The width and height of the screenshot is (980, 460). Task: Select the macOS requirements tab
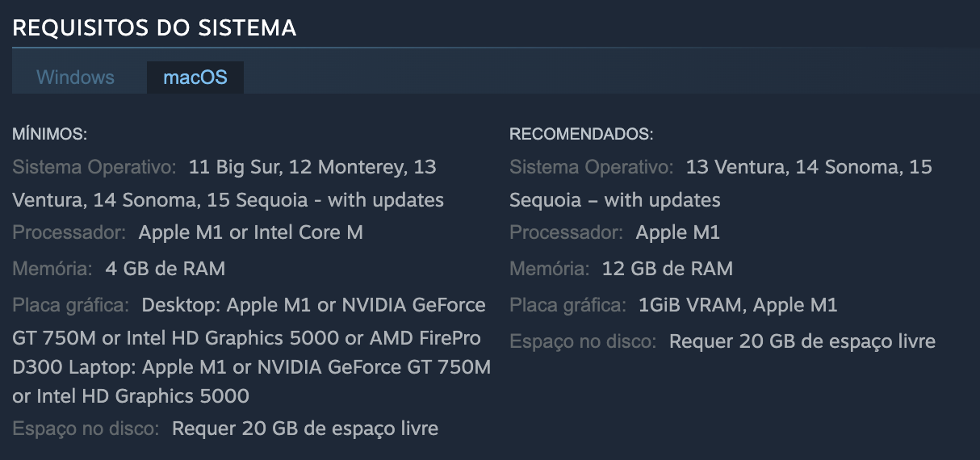(x=195, y=77)
